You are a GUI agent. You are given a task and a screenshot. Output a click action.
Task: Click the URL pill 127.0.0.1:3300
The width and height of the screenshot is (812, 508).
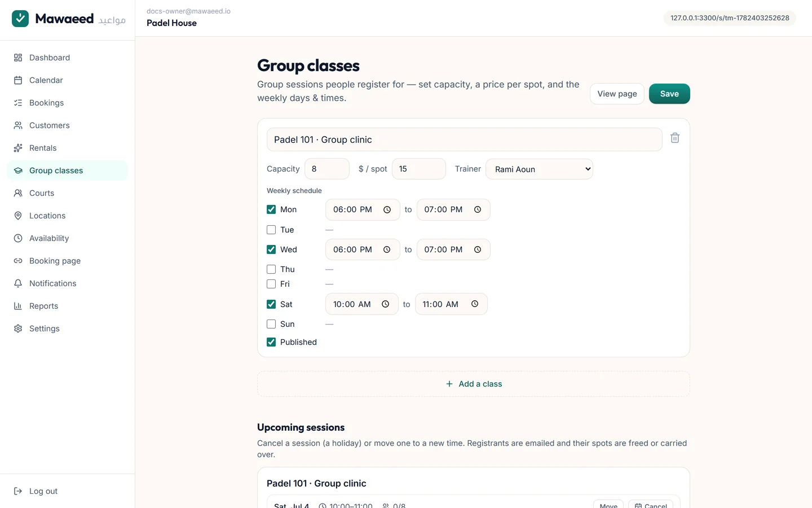coord(730,18)
